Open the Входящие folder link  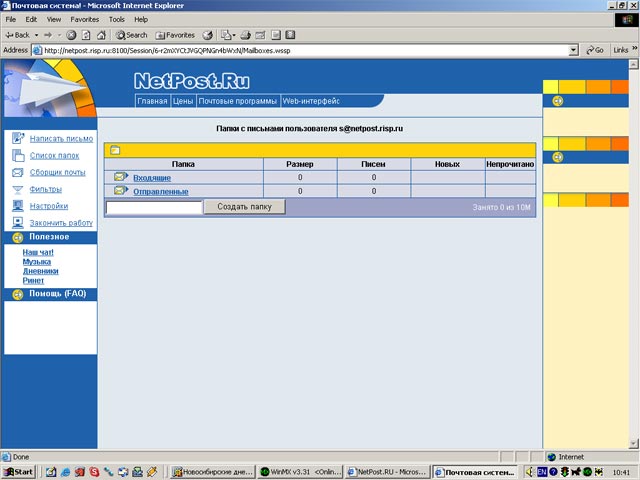(x=152, y=178)
